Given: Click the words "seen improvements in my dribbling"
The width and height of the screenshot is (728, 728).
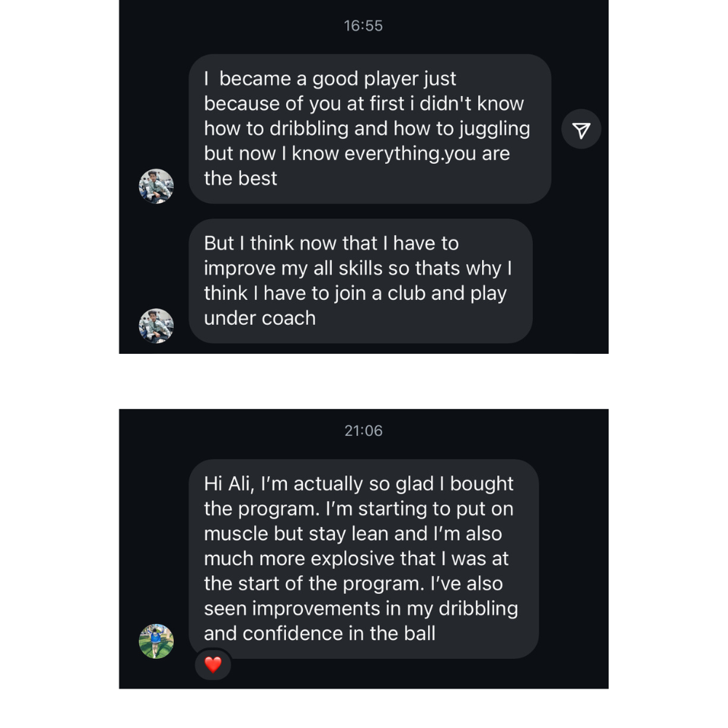Looking at the screenshot, I should click(360, 608).
